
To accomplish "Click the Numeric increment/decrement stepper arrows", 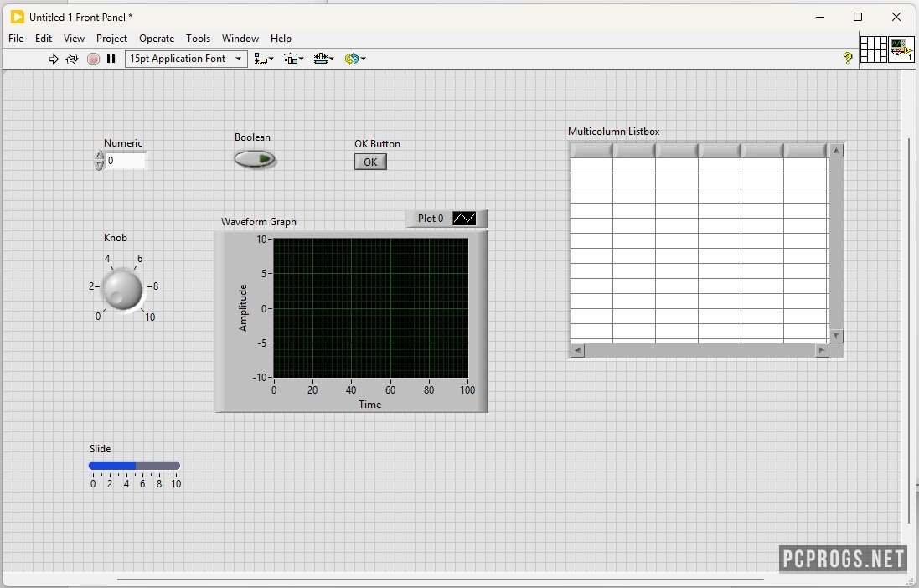I will (99, 161).
